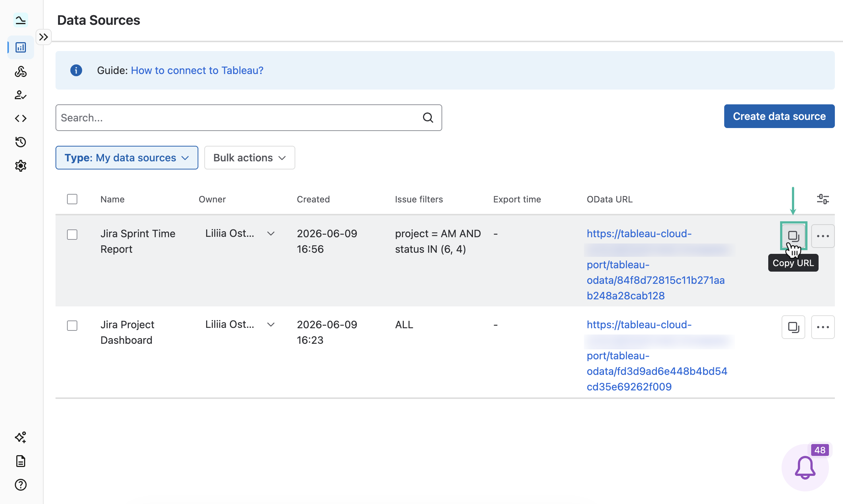Copy URL for Jira Sprint Time Report
Viewport: 843px width, 504px height.
pos(793,236)
